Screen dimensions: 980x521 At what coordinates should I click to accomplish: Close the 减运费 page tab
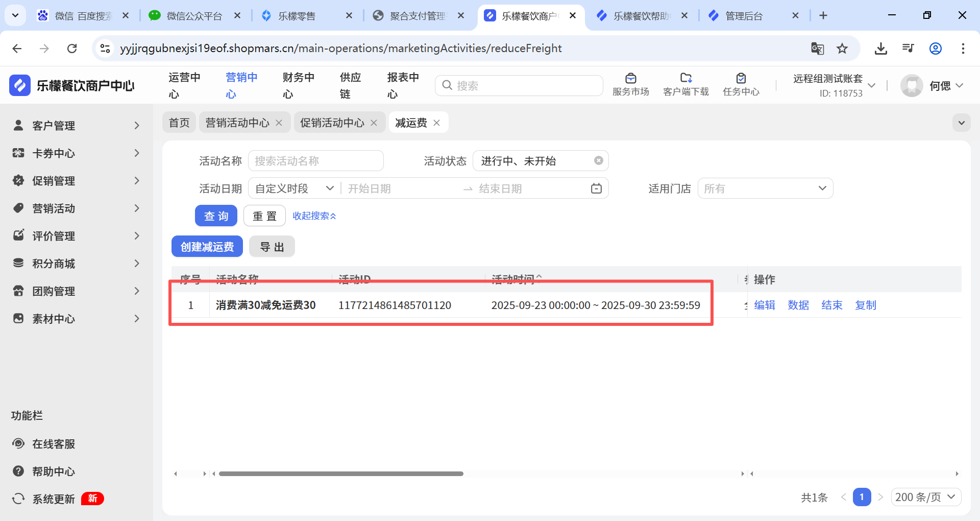point(436,123)
